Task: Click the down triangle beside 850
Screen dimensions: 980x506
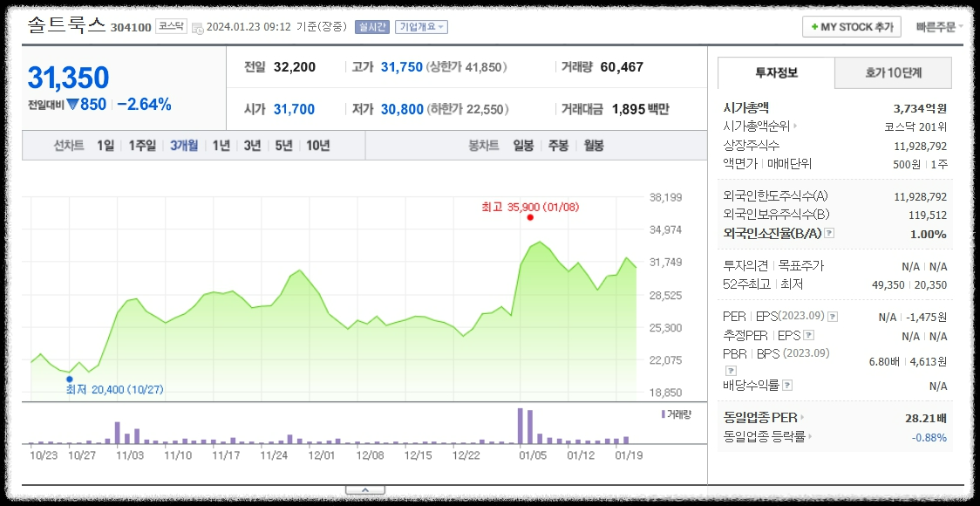Action: pos(71,105)
